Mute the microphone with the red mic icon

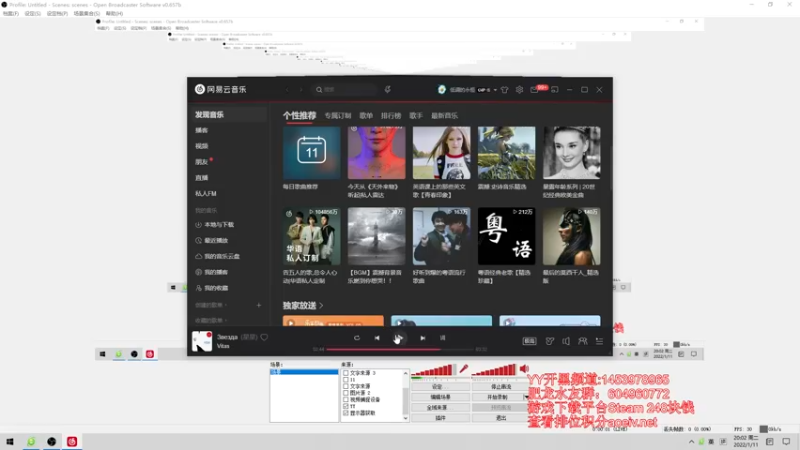[464, 369]
